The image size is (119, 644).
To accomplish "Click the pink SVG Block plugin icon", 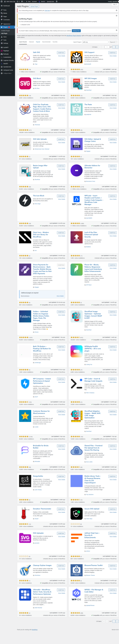I will click(25, 84).
